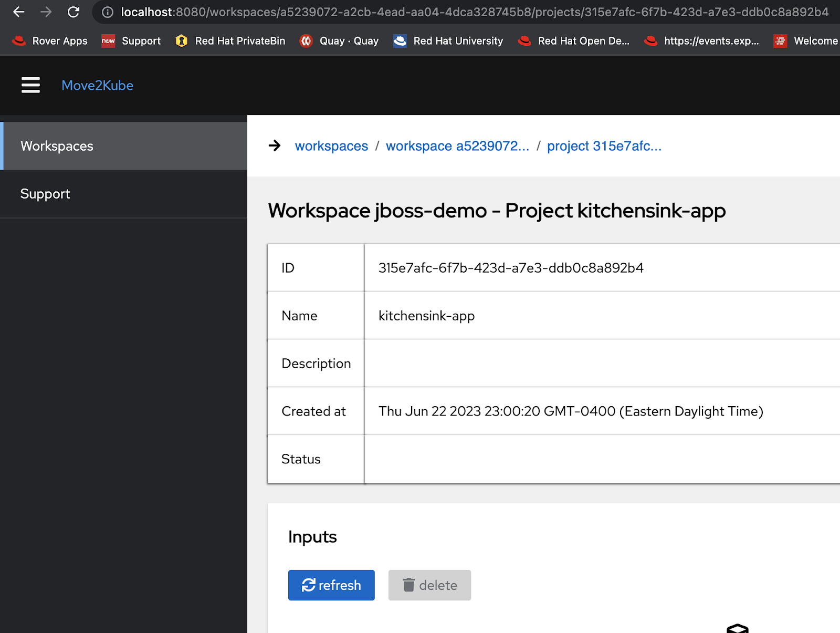Go back to the previous page
The height and width of the screenshot is (633, 840).
(18, 12)
